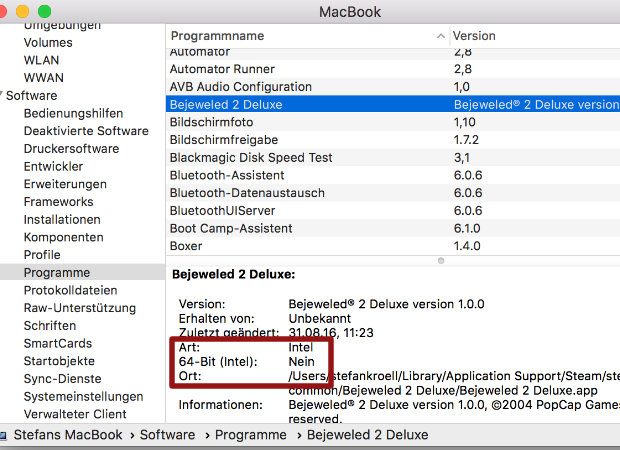Select Schriften in the sidebar
Screen dimensions: 620x450
click(x=50, y=325)
